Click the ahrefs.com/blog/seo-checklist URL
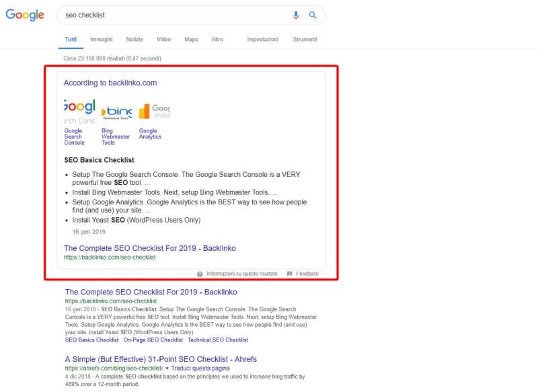The image size is (538, 392). [x=114, y=368]
